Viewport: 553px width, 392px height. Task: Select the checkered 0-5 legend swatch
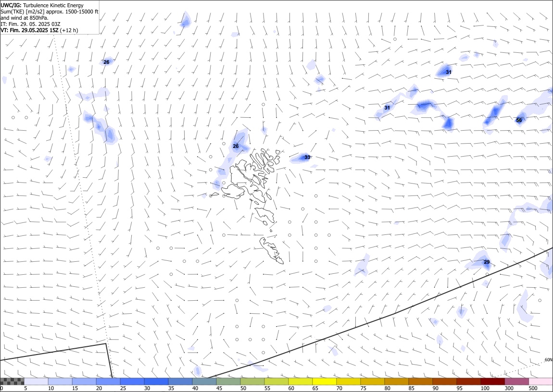click(x=12, y=381)
